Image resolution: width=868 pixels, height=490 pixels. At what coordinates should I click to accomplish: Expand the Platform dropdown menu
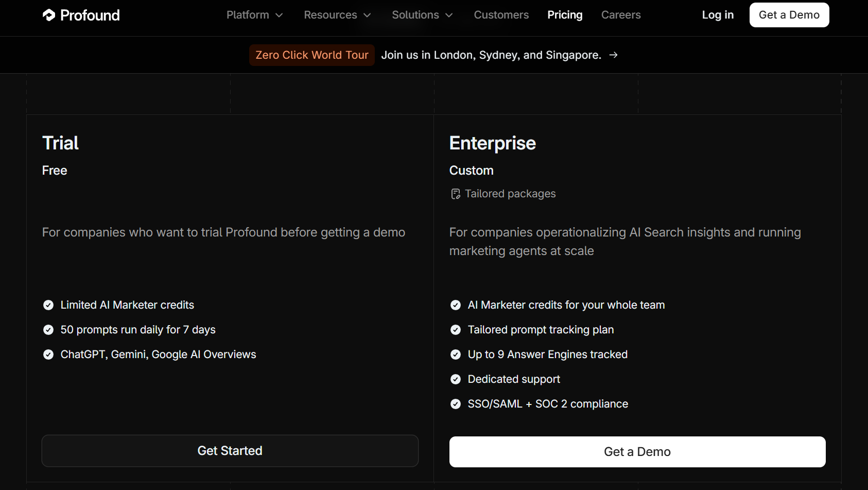tap(255, 15)
